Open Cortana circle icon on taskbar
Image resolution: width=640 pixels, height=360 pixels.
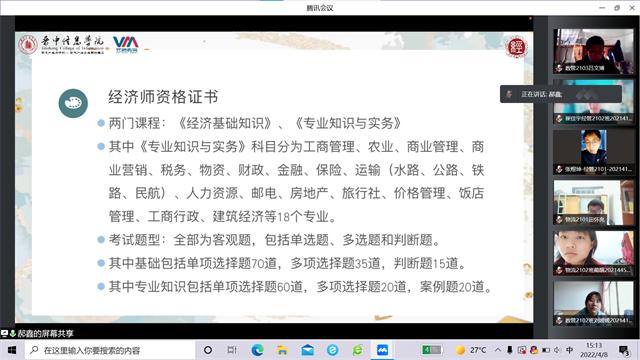[x=208, y=350]
